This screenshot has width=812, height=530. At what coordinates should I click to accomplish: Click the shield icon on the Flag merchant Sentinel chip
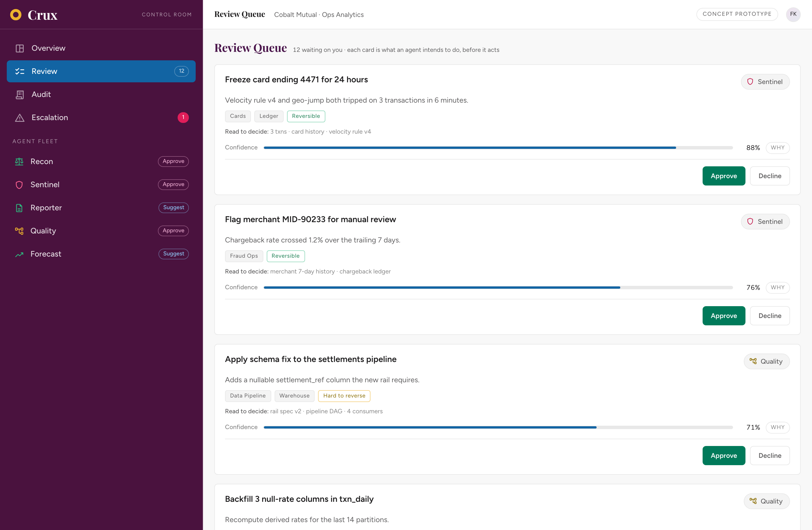(750, 221)
